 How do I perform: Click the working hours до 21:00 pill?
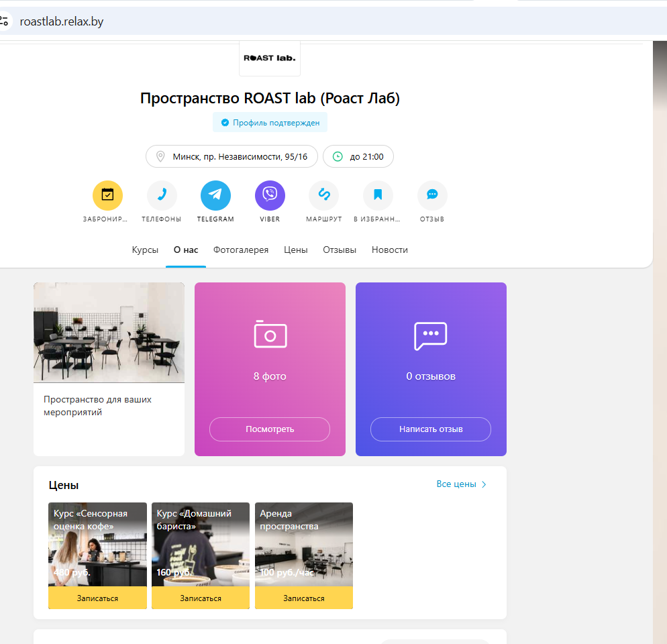pos(358,156)
